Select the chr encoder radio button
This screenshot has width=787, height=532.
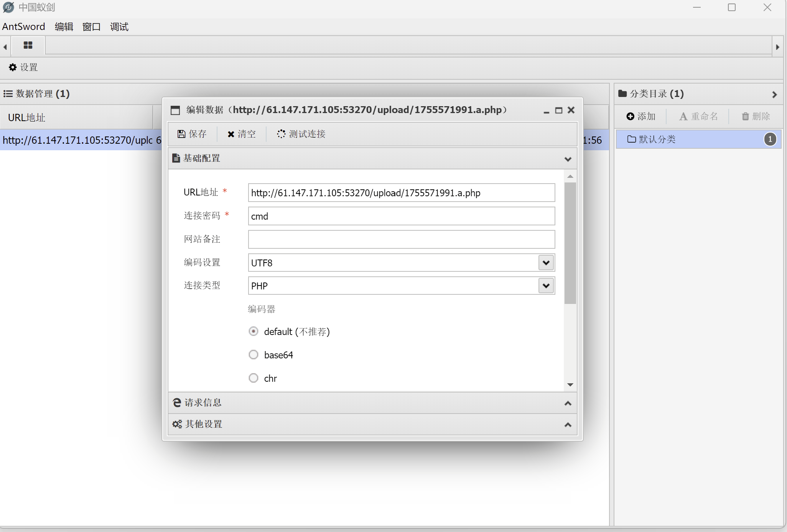254,378
